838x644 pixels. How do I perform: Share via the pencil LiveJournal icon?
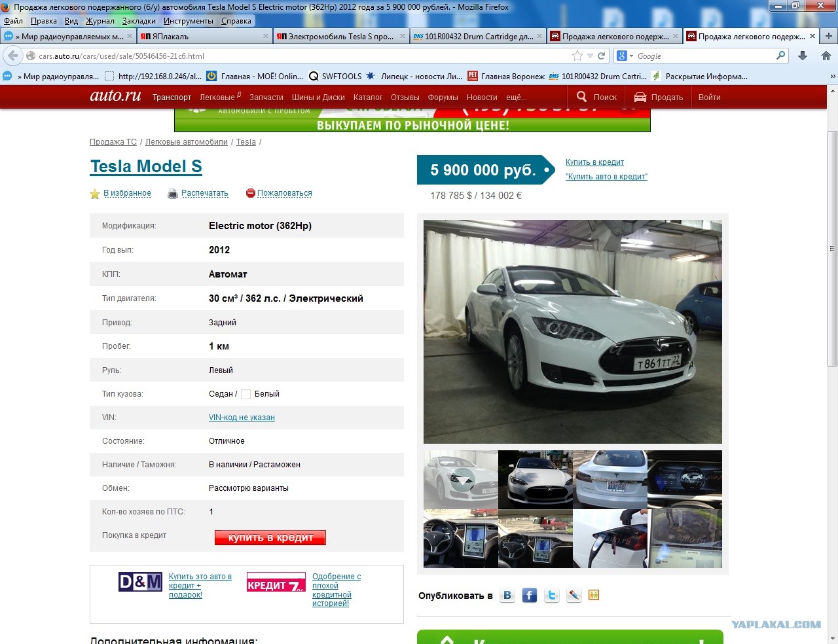tap(574, 595)
